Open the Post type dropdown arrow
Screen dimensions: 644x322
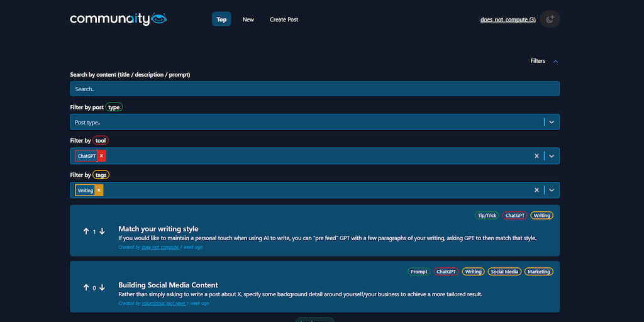pyautogui.click(x=552, y=122)
